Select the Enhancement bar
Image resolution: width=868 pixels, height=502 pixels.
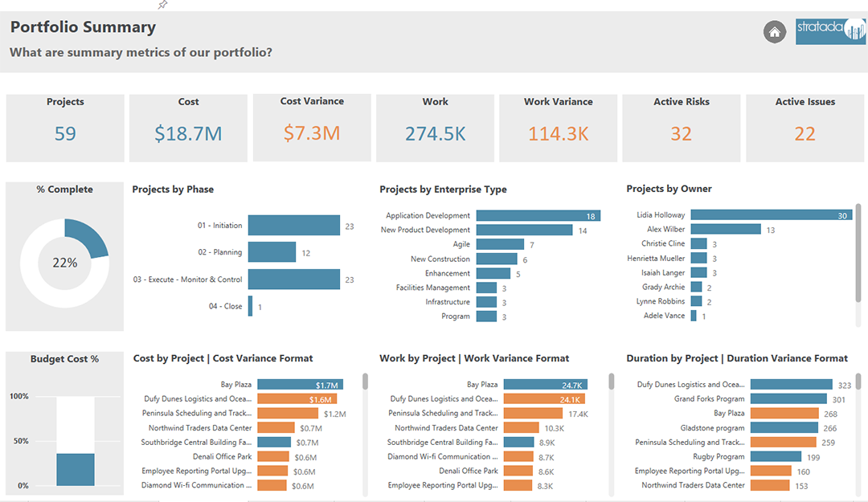click(x=493, y=273)
